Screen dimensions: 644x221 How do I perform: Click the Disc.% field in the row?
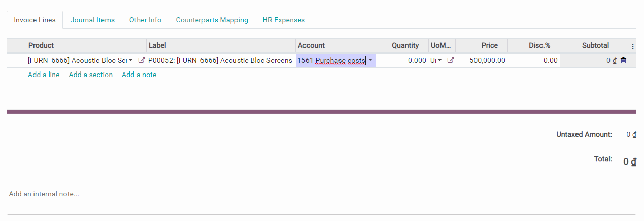[534, 60]
